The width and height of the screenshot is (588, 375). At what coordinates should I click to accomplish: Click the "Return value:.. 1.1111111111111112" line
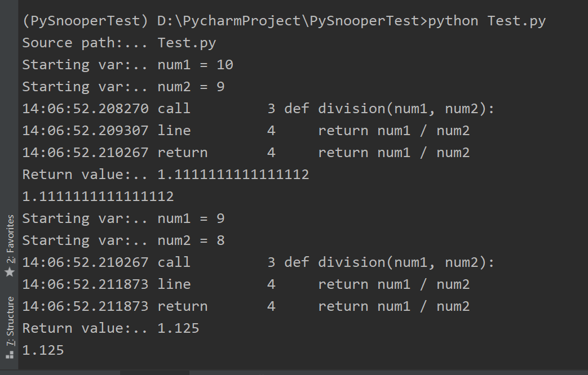(x=165, y=175)
